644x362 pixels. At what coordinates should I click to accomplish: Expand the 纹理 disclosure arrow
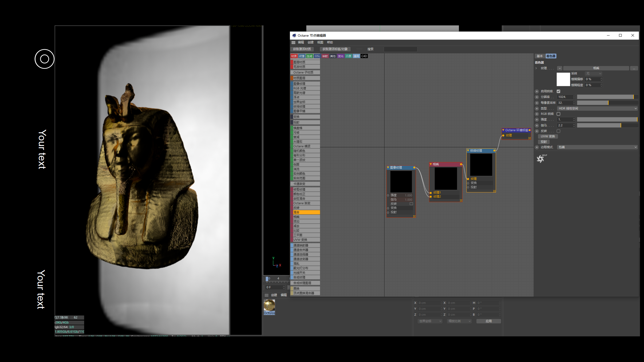pos(536,68)
